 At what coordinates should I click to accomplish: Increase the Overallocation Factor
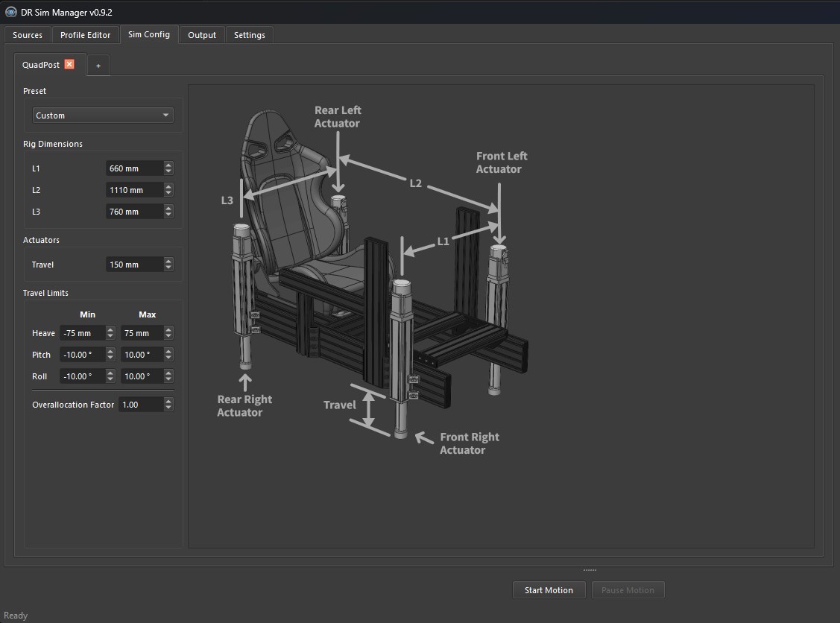point(168,401)
